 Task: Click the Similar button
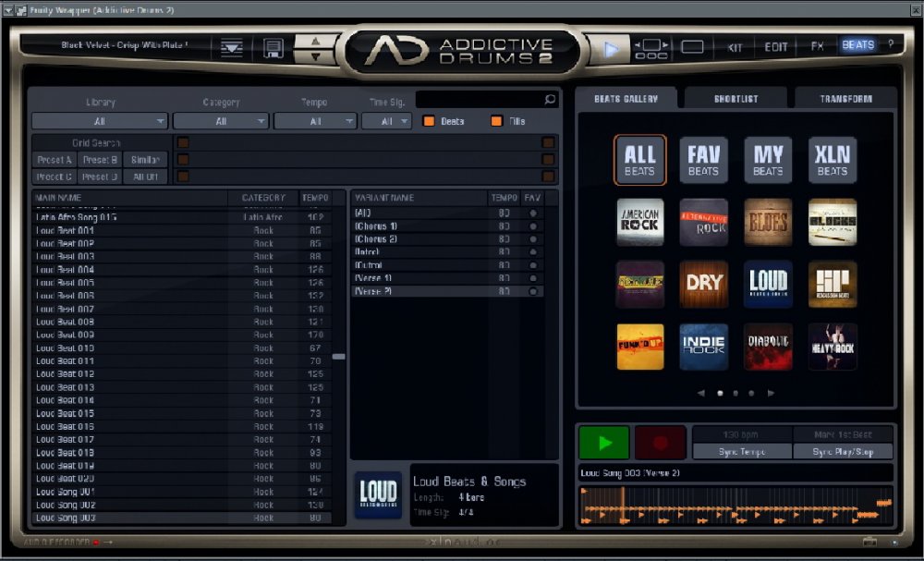tap(146, 160)
